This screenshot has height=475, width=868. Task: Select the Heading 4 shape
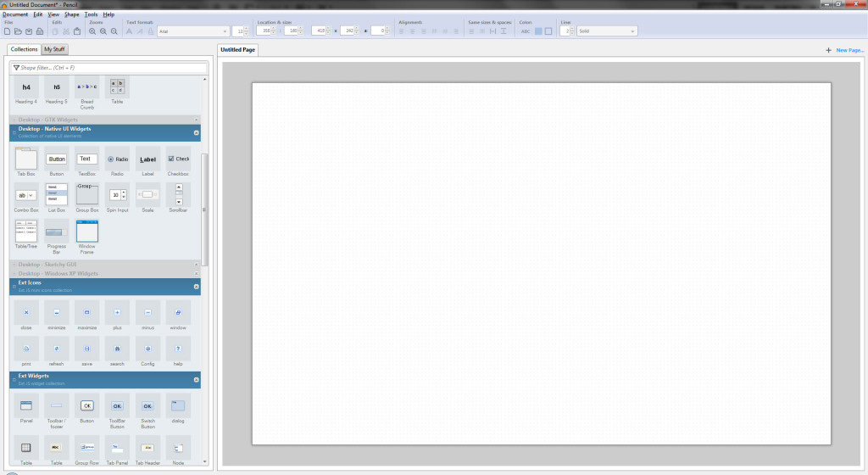[26, 90]
